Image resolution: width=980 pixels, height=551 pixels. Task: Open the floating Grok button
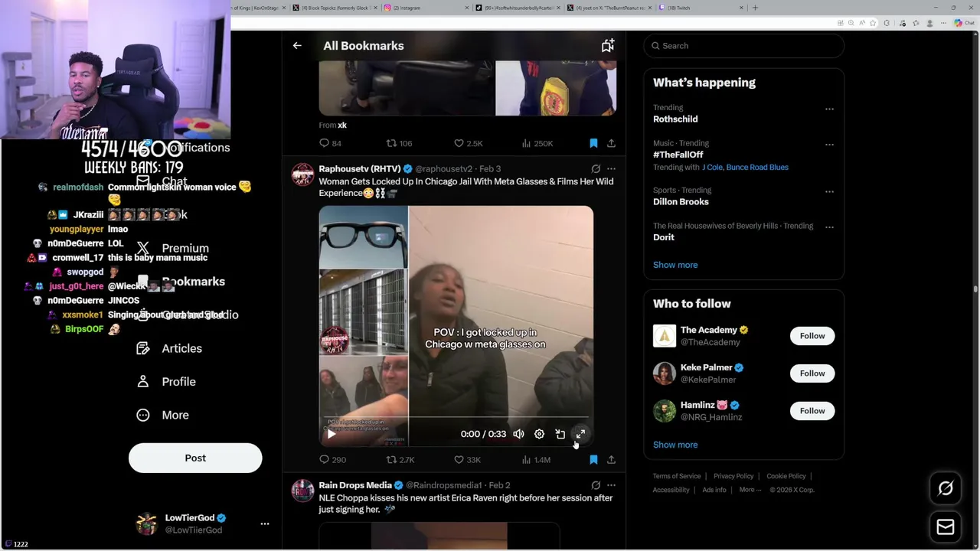coord(946,488)
